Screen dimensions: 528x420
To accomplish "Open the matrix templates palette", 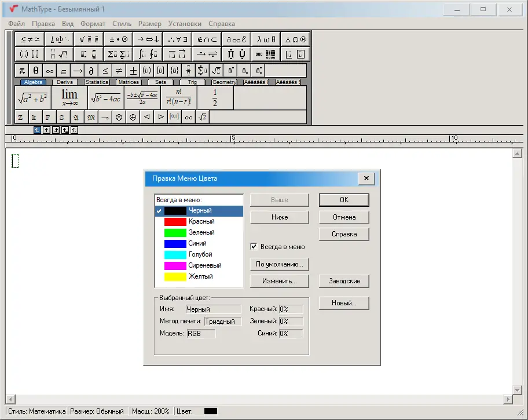I will point(266,54).
